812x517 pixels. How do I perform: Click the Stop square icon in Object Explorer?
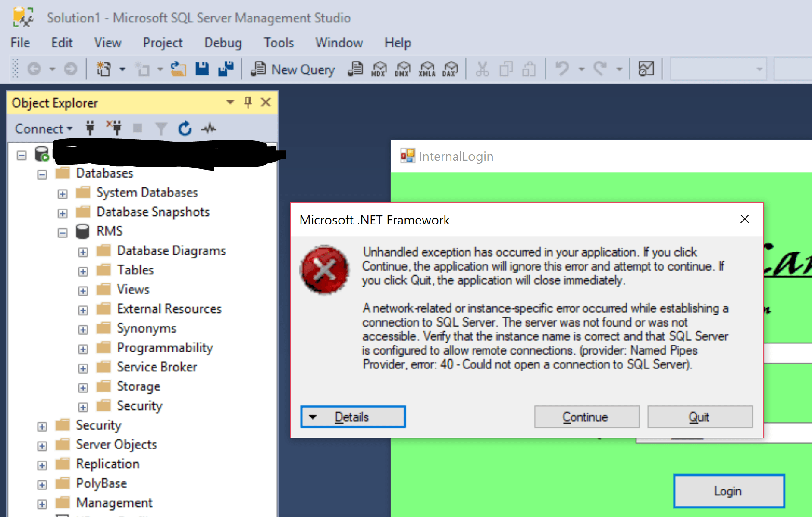point(138,128)
